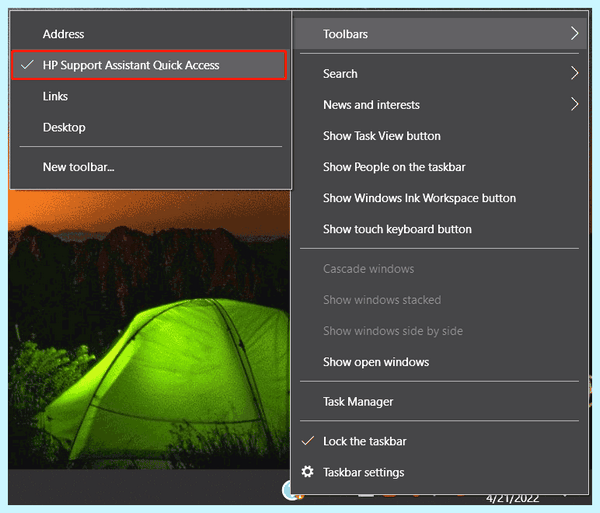Viewport: 600px width, 513px height.
Task: Uncheck Lock the taskbar
Action: [440, 441]
